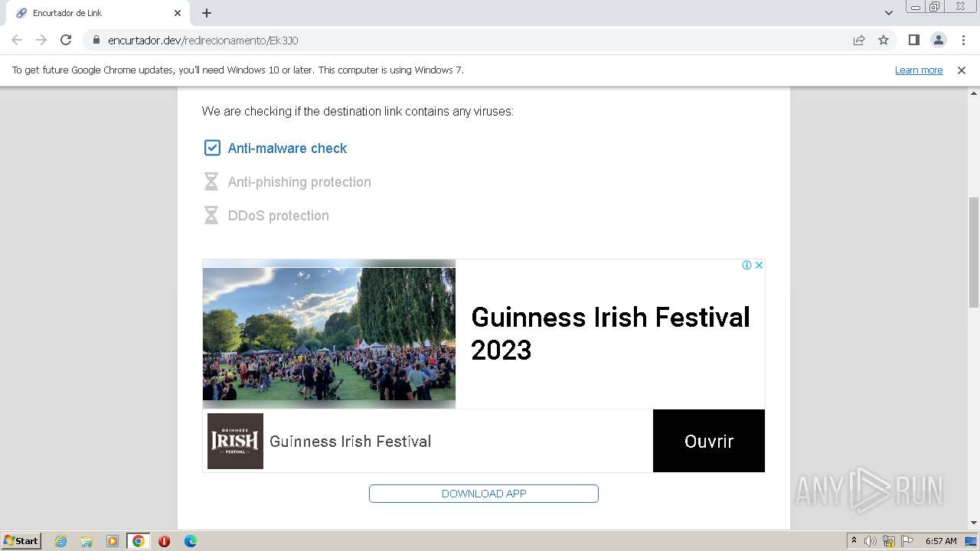Close the Encurtador de Link tab
The image size is (980, 551).
(x=178, y=13)
